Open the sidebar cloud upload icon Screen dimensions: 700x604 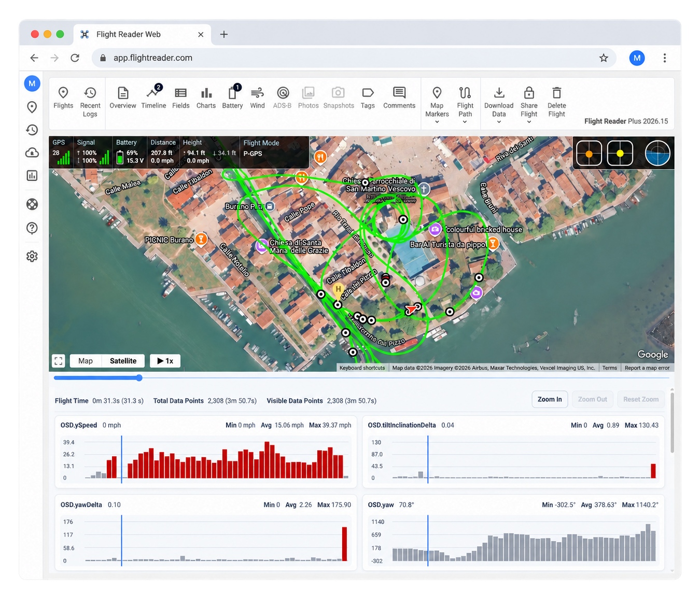[32, 152]
